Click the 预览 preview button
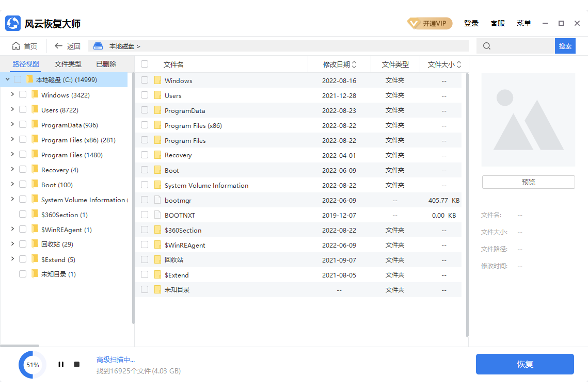588x392 pixels. [x=528, y=182]
